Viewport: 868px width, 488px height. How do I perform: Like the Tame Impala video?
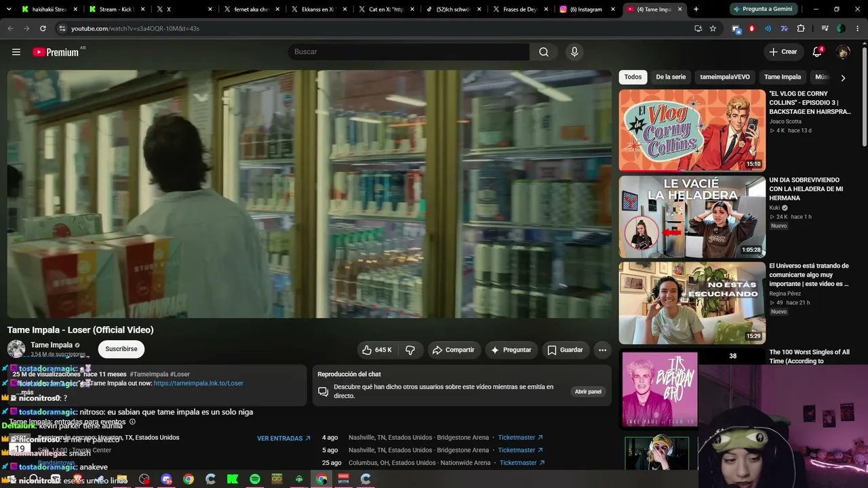pyautogui.click(x=376, y=350)
